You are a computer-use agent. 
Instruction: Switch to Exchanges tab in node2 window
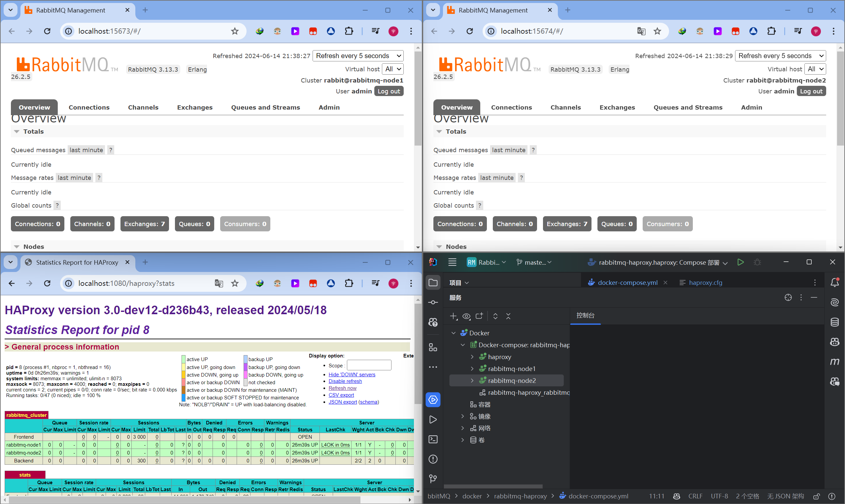[x=617, y=107]
